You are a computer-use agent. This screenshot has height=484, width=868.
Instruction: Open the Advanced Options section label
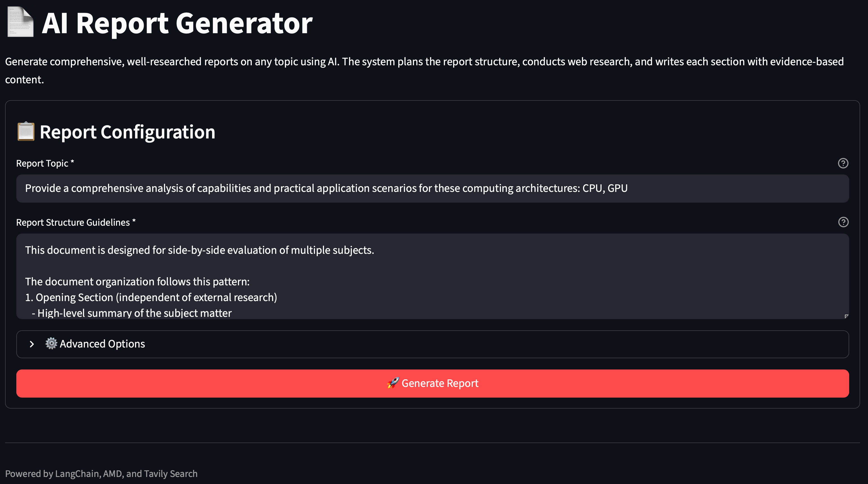click(102, 344)
